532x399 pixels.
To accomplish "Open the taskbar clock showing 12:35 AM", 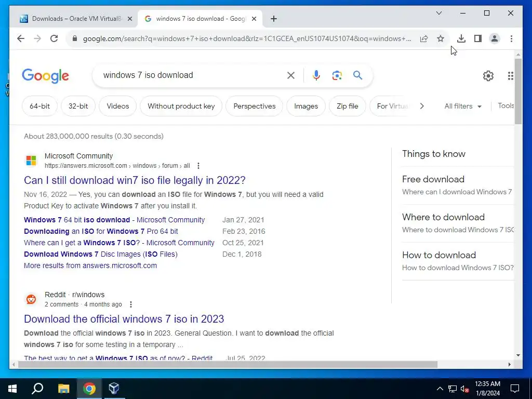I will coord(487,389).
